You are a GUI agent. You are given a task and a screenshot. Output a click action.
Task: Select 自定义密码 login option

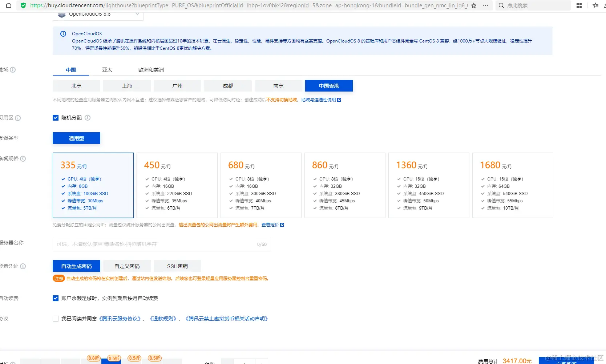coord(127,266)
